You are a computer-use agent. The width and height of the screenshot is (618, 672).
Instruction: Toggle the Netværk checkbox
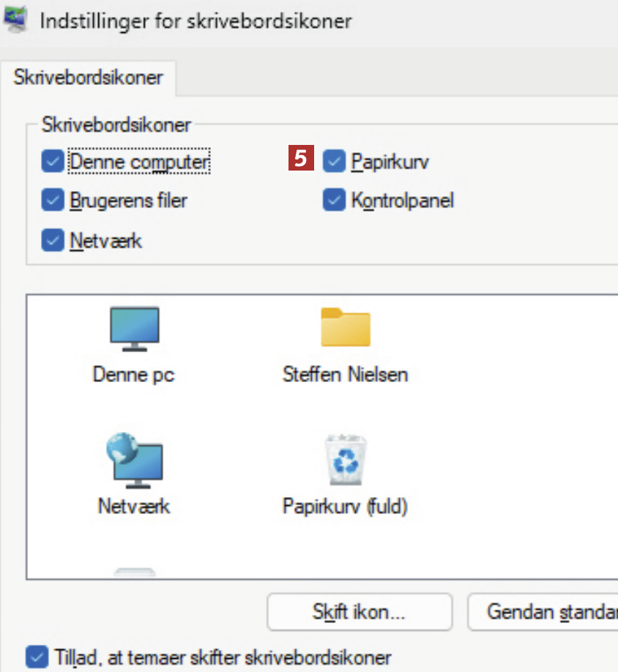[53, 240]
